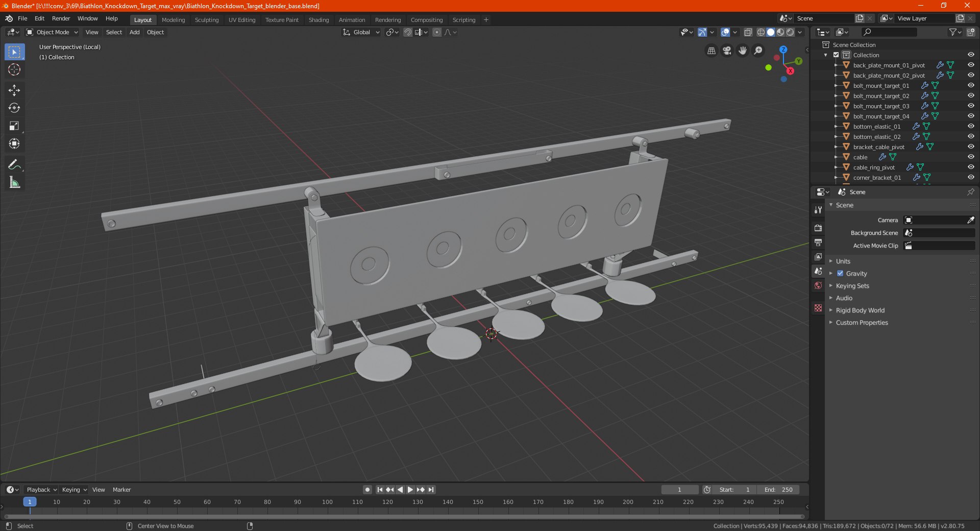
Task: Click the play animation button
Action: (x=410, y=490)
